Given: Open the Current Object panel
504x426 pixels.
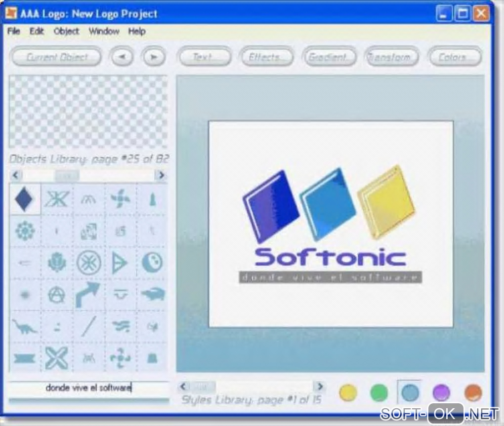Looking at the screenshot, I should click(56, 57).
